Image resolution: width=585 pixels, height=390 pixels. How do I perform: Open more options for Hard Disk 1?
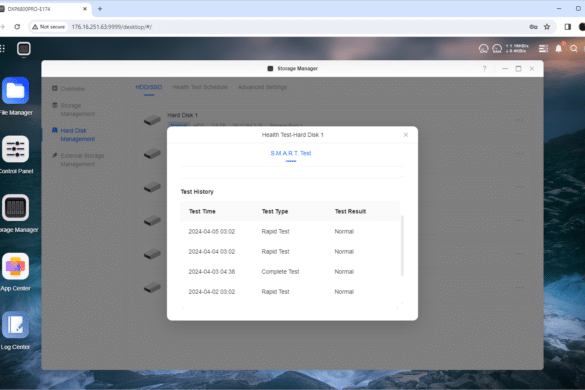519,120
